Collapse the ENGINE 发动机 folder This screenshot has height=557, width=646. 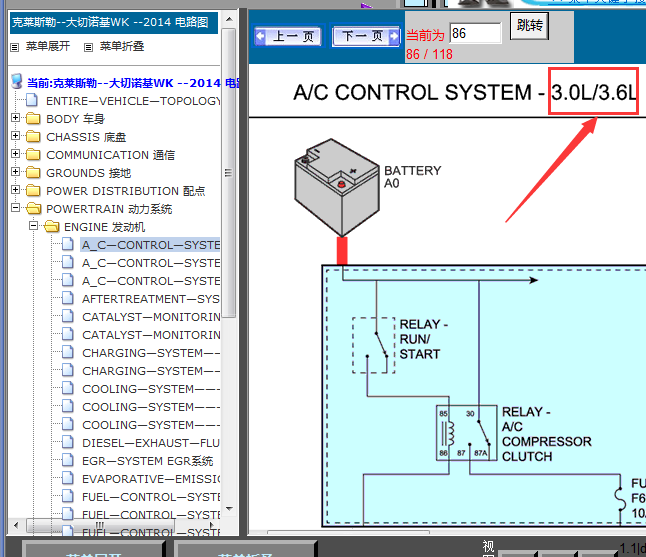point(33,226)
